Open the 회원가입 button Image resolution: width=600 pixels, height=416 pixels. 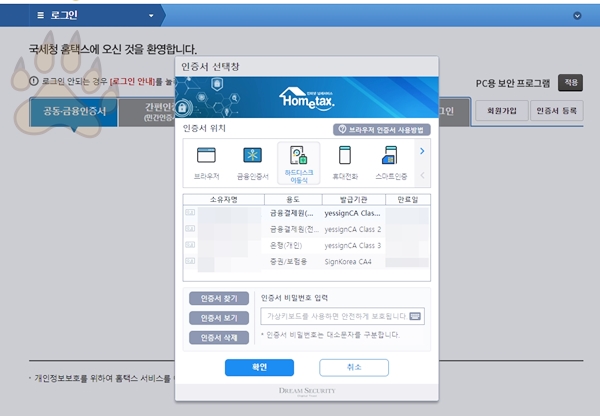pyautogui.click(x=502, y=111)
